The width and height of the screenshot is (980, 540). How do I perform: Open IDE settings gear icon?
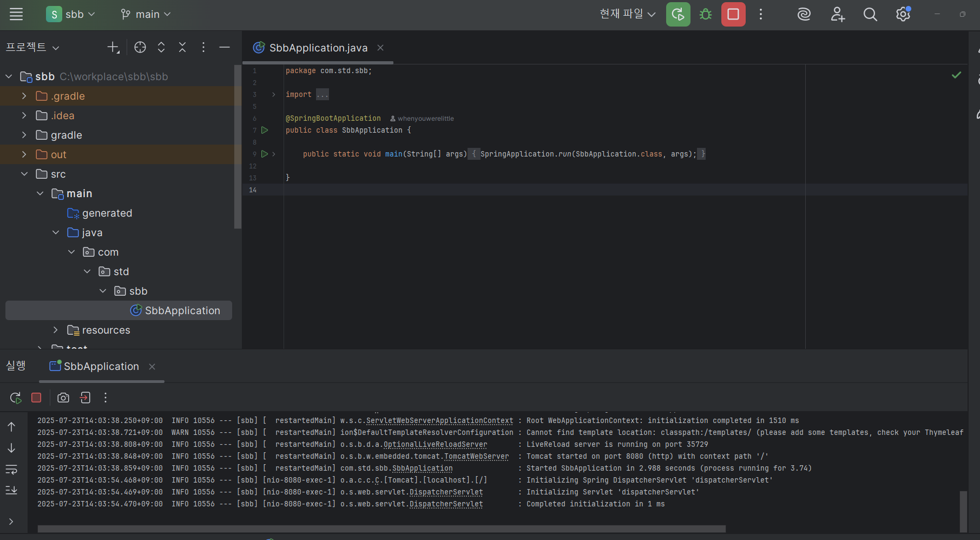[x=903, y=15]
